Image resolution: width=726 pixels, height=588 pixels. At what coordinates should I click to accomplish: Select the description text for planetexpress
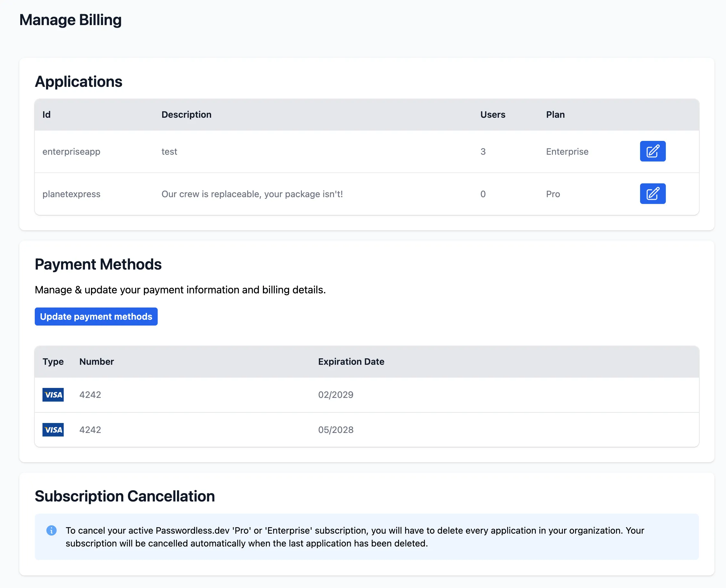tap(252, 193)
